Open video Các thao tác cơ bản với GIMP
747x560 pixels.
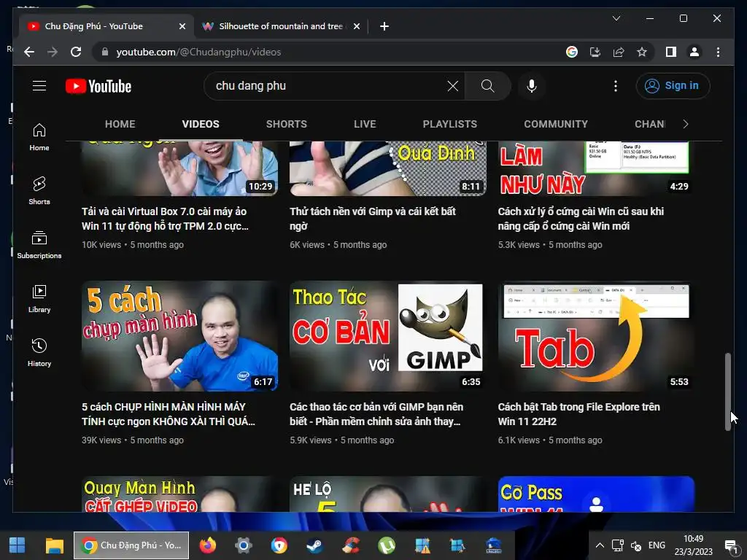(376, 414)
